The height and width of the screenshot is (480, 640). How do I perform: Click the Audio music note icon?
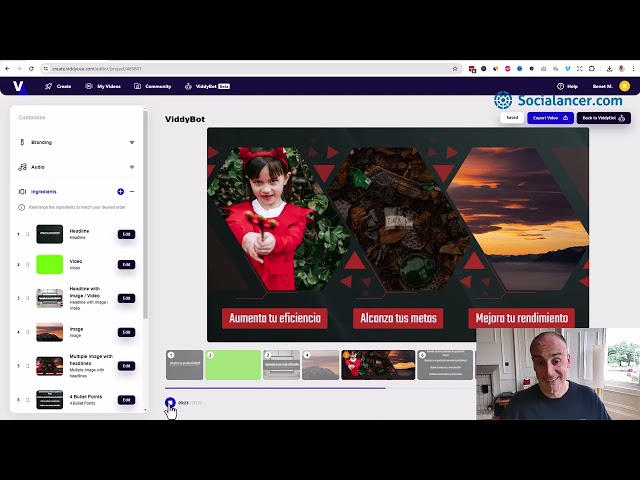tap(22, 167)
